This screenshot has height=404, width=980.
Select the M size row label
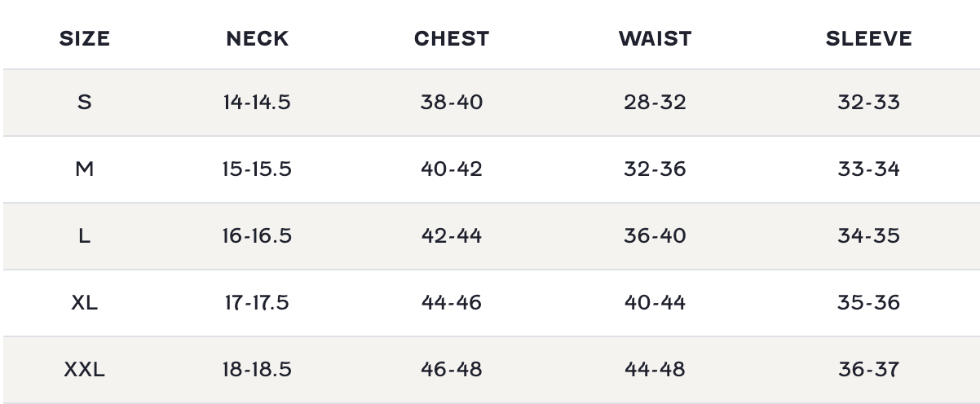coord(84,169)
